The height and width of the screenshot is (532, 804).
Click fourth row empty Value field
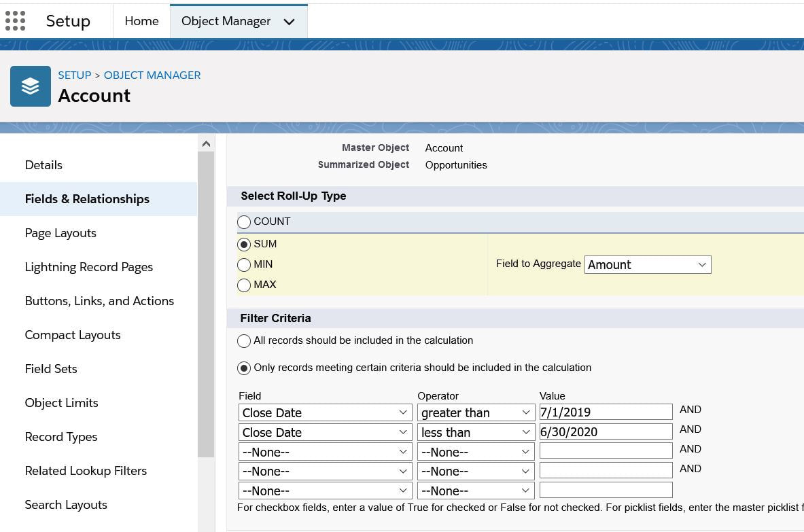click(x=606, y=470)
